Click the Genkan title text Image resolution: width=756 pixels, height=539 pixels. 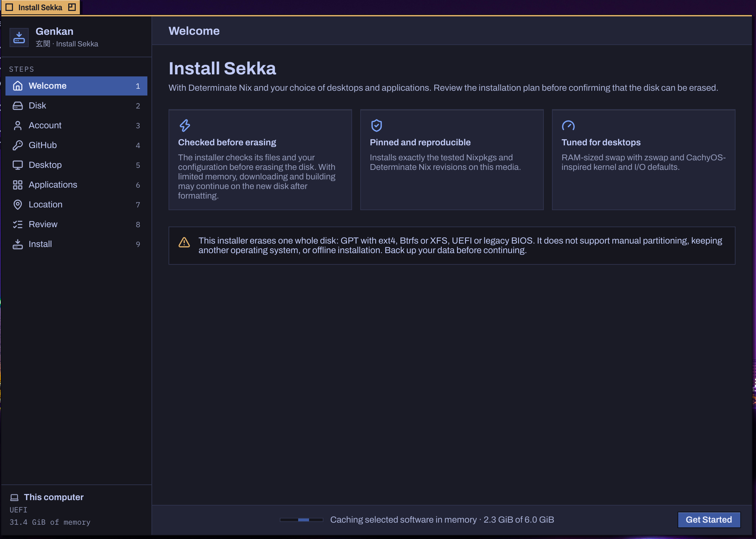click(x=55, y=31)
